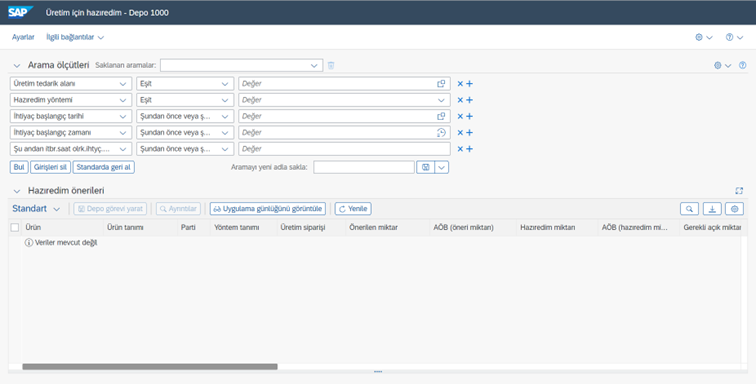Click table search magnifier icon
756x384 pixels.
tap(689, 209)
